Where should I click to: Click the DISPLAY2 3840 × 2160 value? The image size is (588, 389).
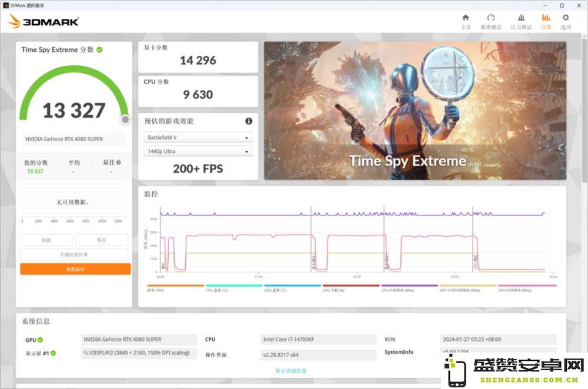pyautogui.click(x=136, y=353)
